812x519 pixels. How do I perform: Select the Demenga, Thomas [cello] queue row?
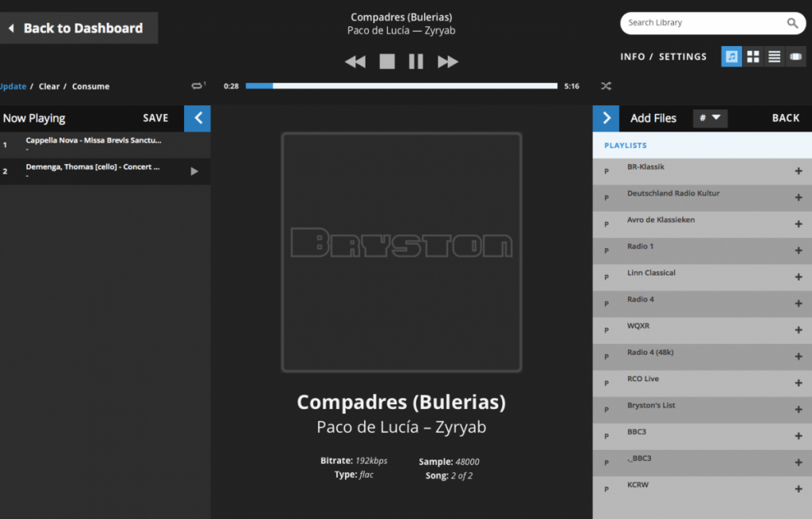coord(105,171)
